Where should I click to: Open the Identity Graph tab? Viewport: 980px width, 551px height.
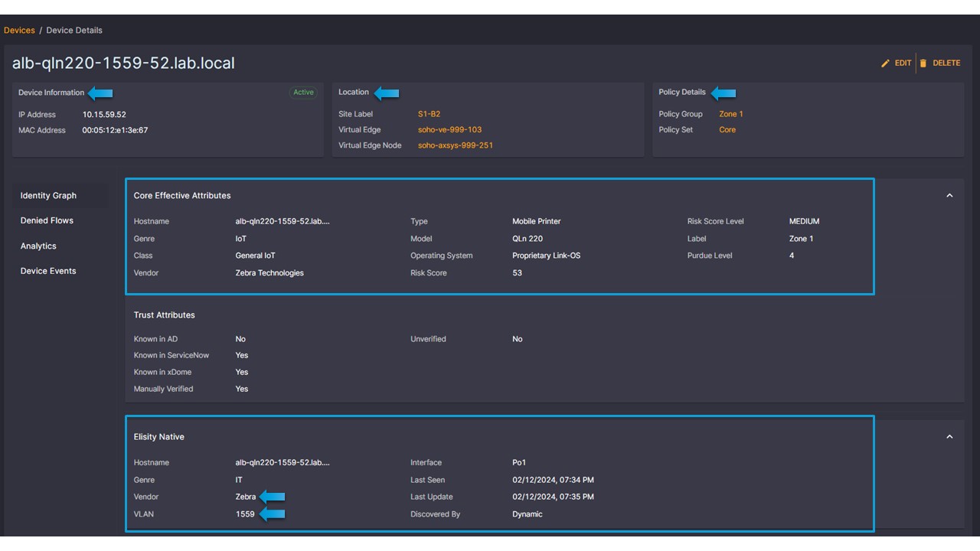(x=48, y=196)
